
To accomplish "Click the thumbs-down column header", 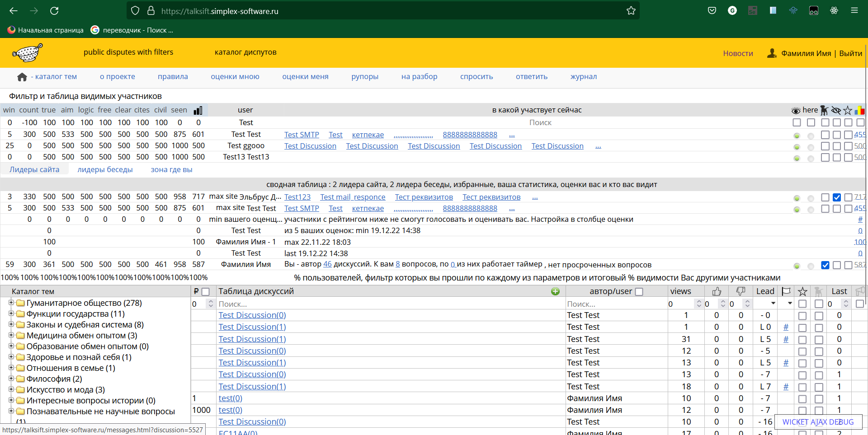I will [741, 291].
